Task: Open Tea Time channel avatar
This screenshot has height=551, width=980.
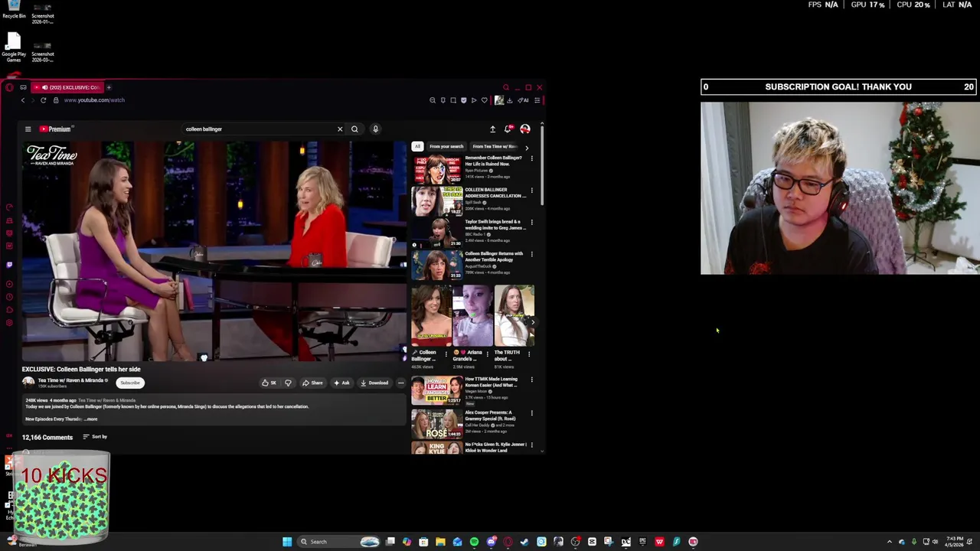Action: click(x=28, y=382)
